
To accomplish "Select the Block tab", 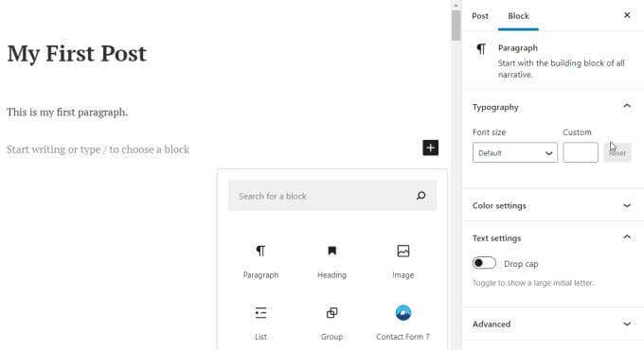I will 518,16.
